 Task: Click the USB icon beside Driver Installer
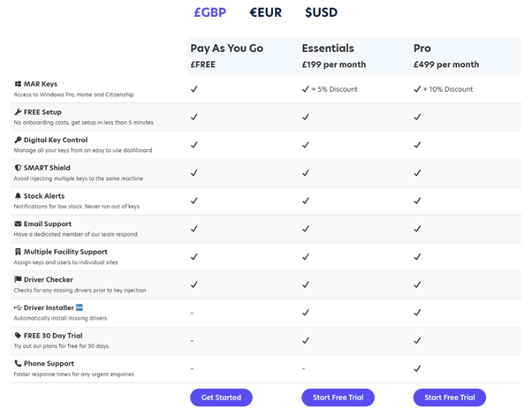coord(18,307)
